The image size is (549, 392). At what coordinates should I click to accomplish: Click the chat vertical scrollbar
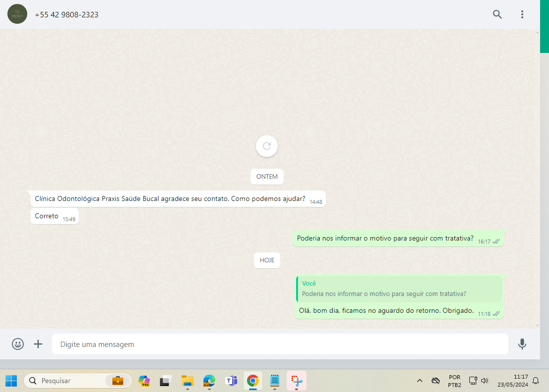(538, 179)
